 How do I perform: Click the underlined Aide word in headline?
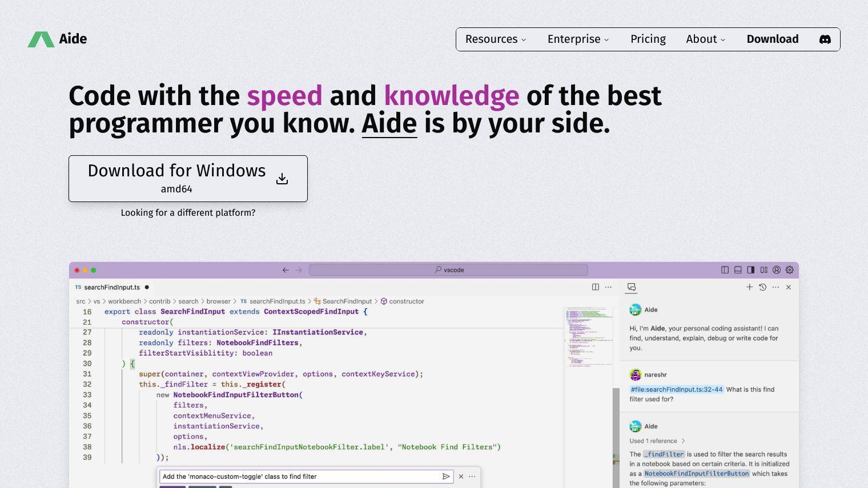(389, 124)
